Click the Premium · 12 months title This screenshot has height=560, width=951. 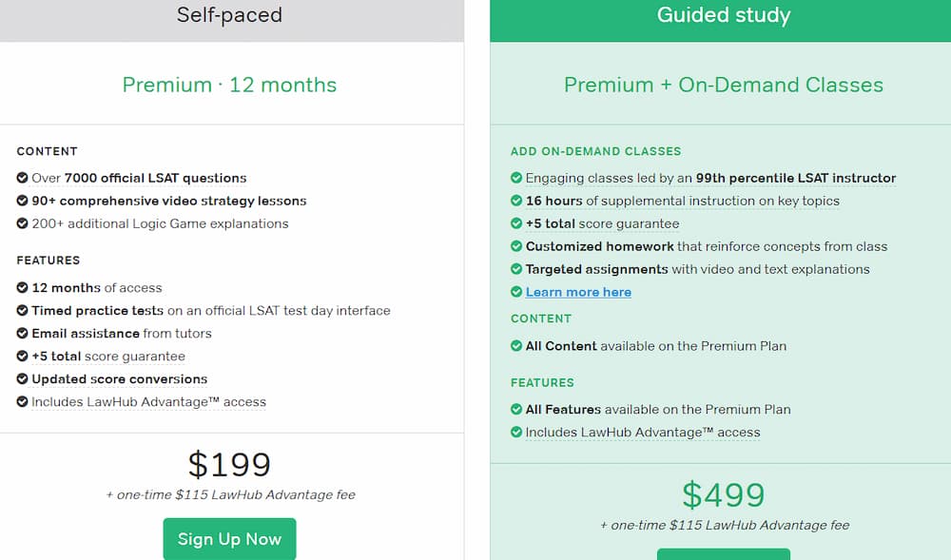coord(229,85)
